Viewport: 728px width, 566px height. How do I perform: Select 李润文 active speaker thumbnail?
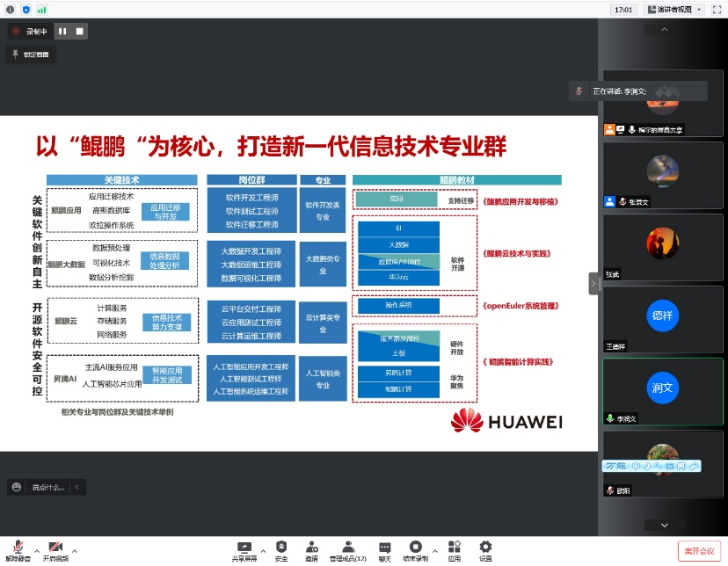[x=663, y=392]
